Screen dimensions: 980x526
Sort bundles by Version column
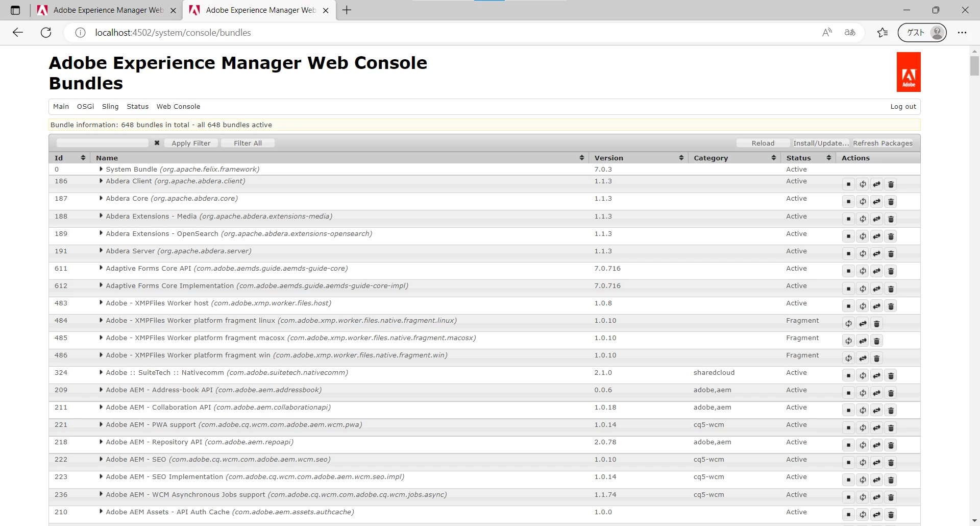coord(638,158)
